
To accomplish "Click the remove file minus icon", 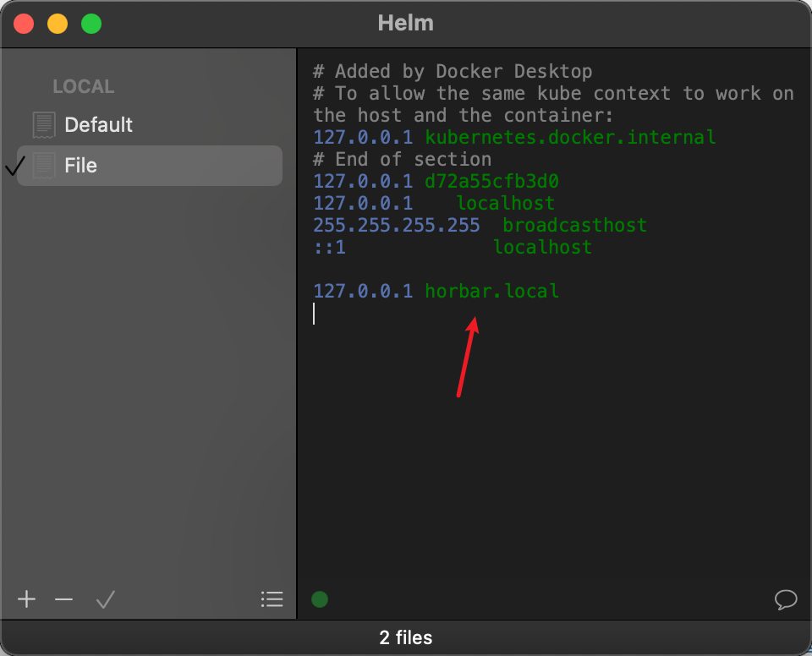I will (63, 599).
